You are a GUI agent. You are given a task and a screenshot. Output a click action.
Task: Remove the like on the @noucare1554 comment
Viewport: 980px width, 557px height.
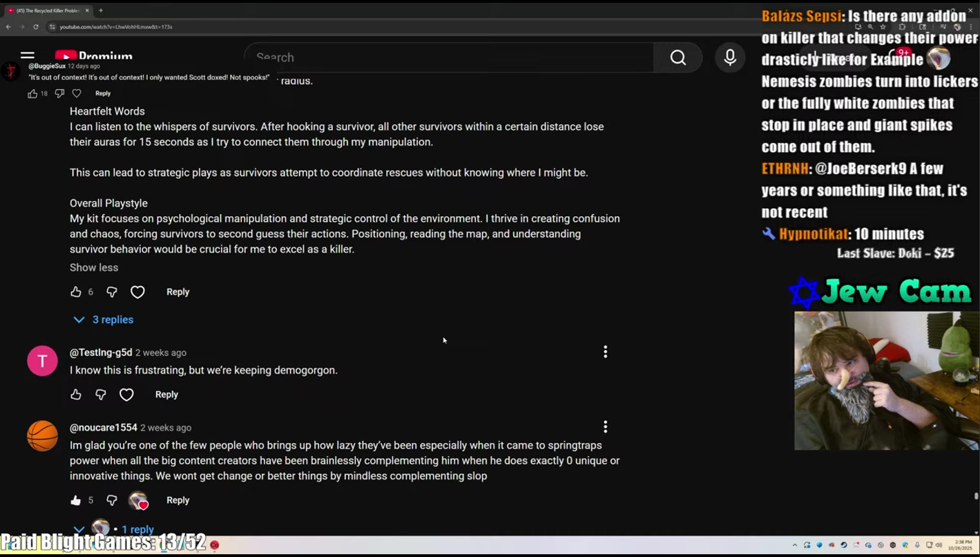pyautogui.click(x=76, y=500)
